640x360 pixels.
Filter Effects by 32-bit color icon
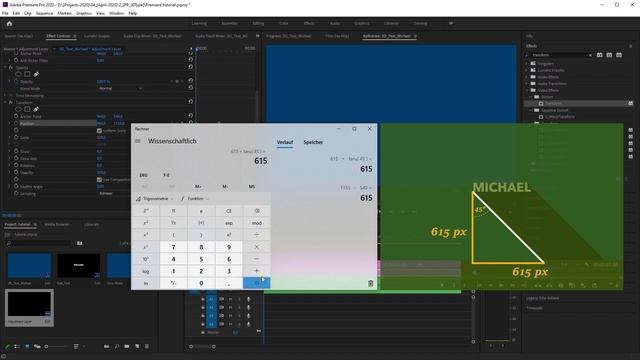(609, 55)
